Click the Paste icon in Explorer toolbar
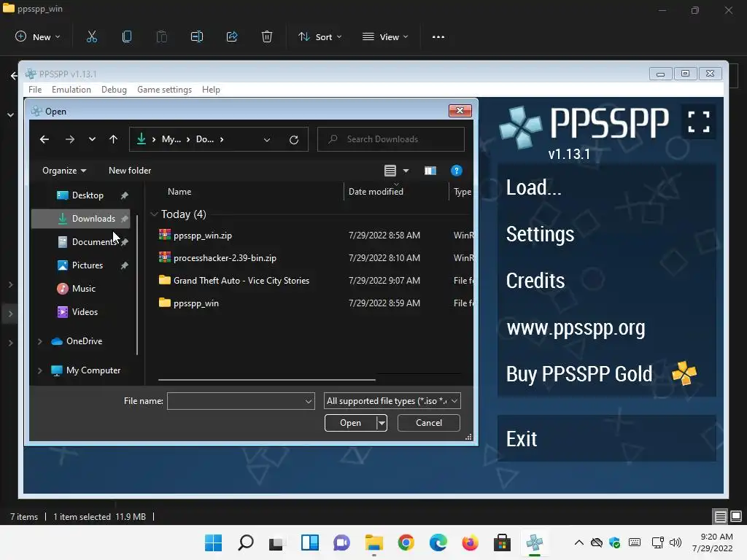 coord(162,36)
